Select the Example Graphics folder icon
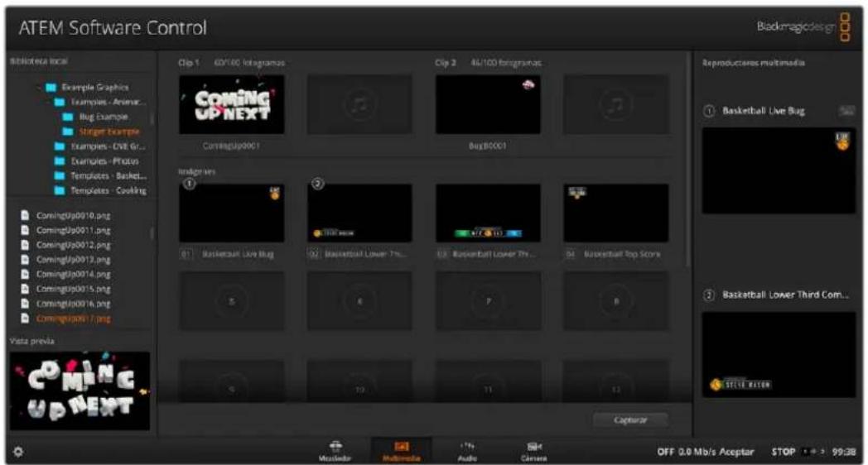The image size is (868, 465). 51,88
